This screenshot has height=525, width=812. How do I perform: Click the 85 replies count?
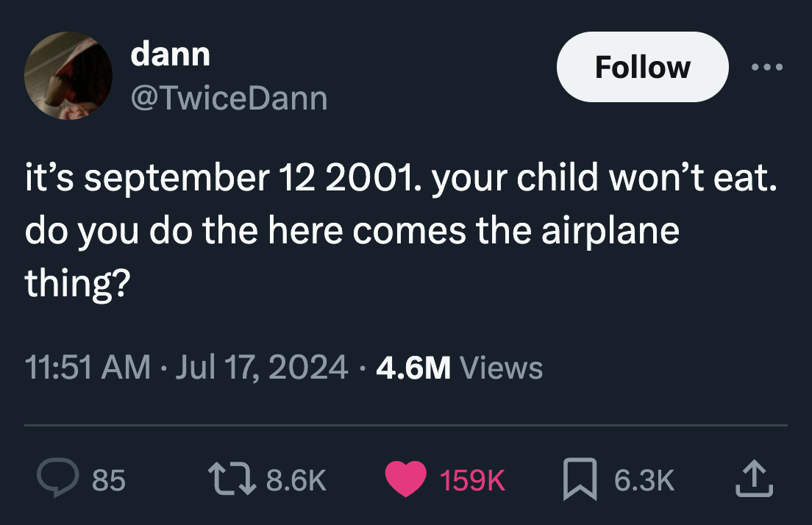109,480
